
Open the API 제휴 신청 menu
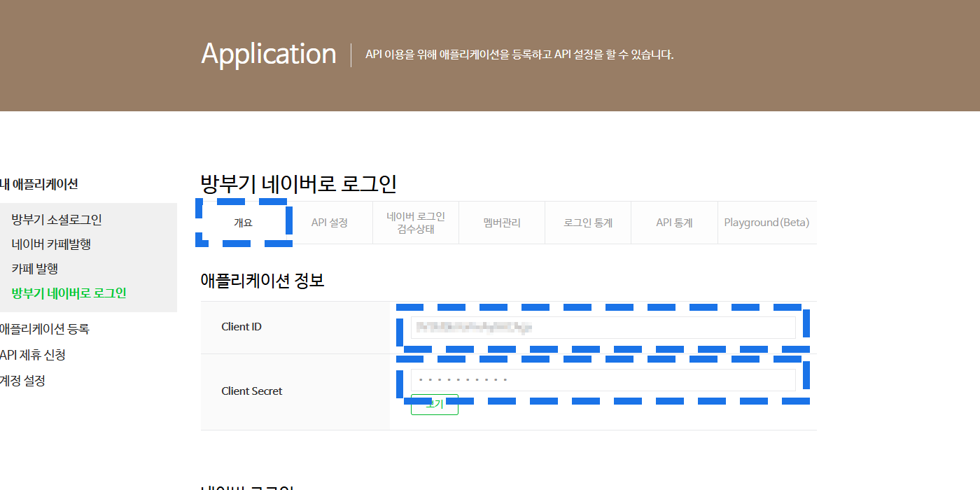pos(33,355)
